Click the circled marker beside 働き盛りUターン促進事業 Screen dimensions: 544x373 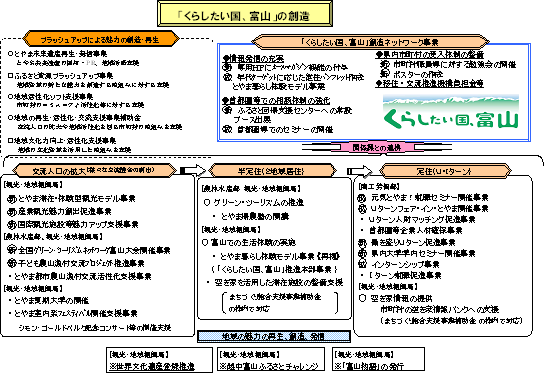pyautogui.click(x=362, y=243)
